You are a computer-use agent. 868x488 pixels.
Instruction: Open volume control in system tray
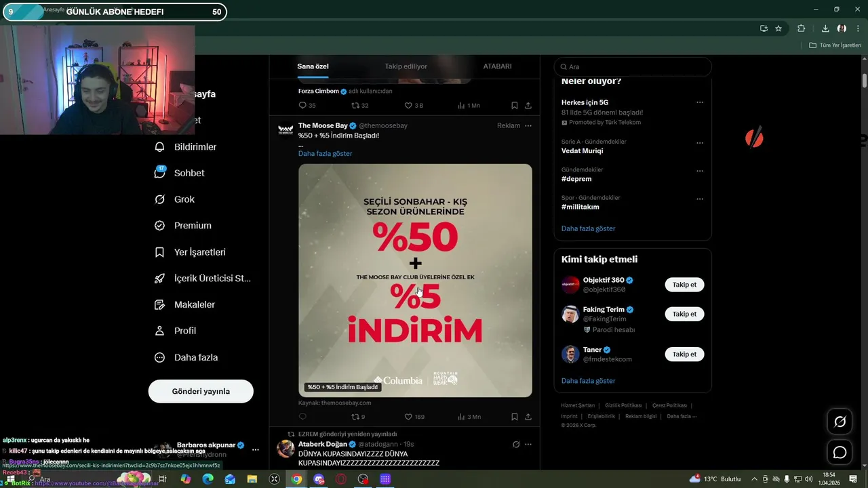click(x=808, y=479)
